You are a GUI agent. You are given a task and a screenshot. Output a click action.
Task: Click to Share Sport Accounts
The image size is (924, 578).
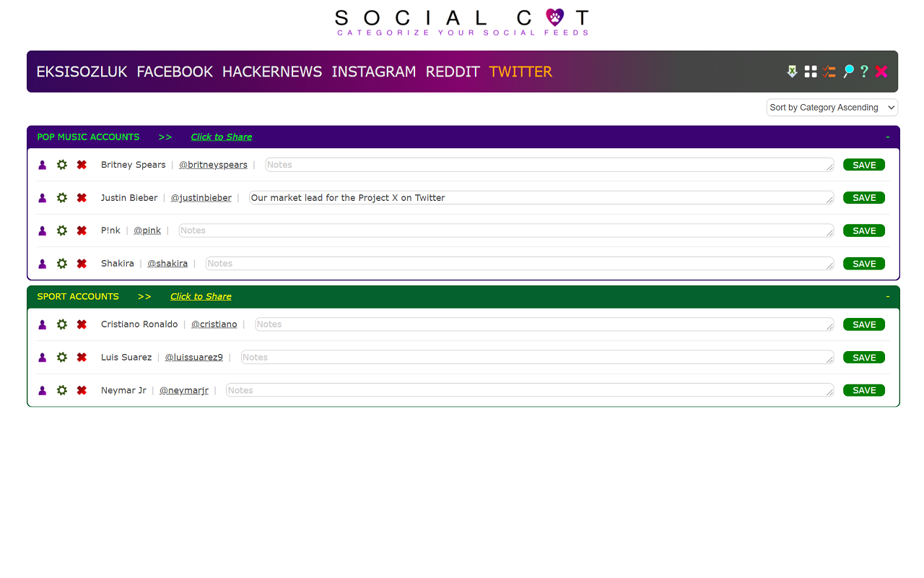(201, 296)
